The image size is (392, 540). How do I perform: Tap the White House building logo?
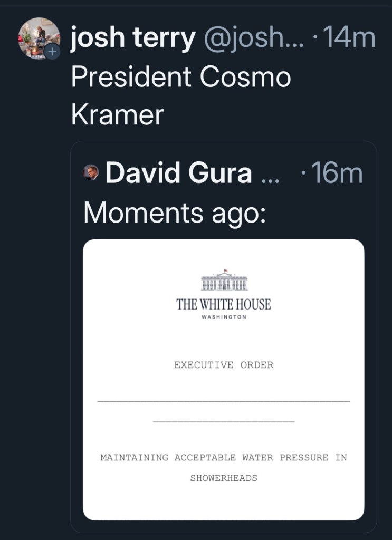(x=224, y=281)
